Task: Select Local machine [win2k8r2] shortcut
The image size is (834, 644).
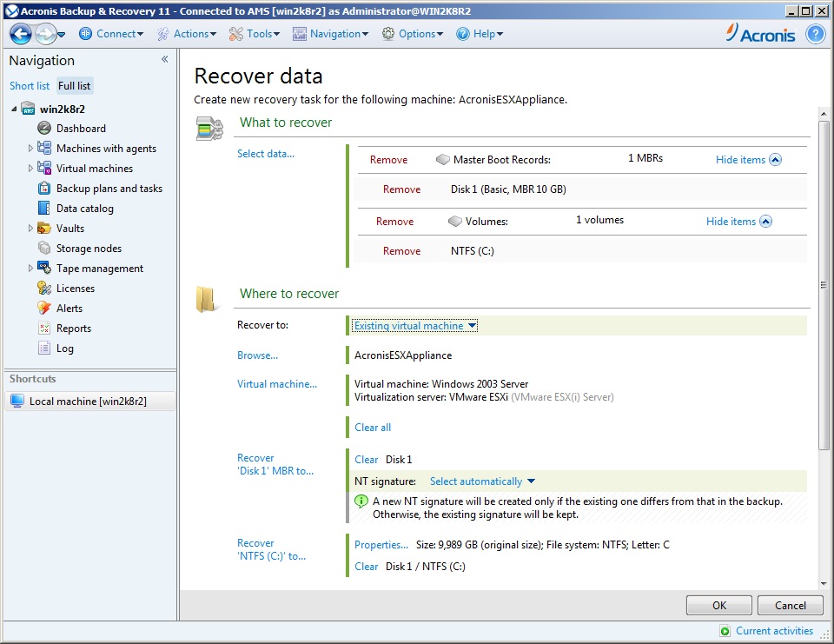Action: (87, 402)
